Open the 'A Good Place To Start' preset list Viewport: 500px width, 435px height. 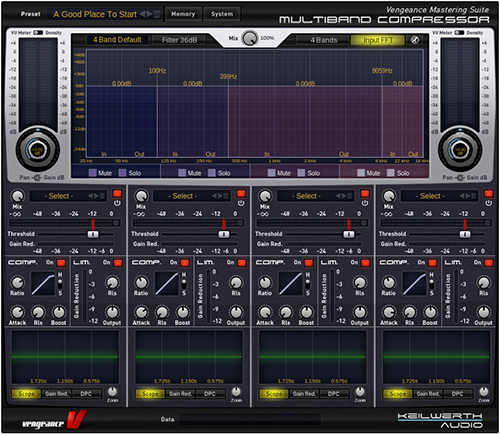[95, 14]
